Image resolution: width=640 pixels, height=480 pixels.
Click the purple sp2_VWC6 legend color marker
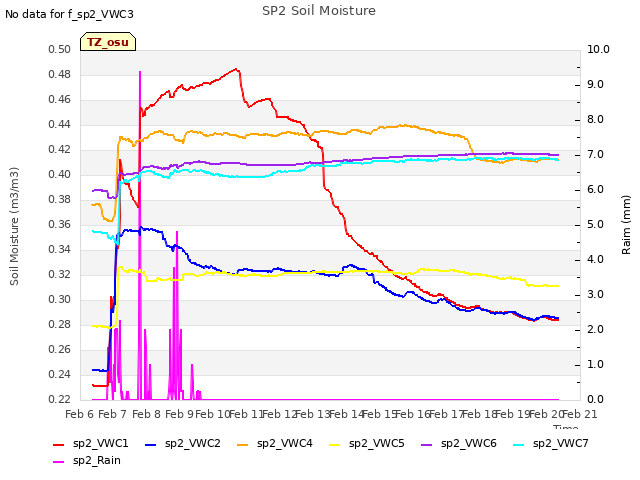click(x=427, y=444)
